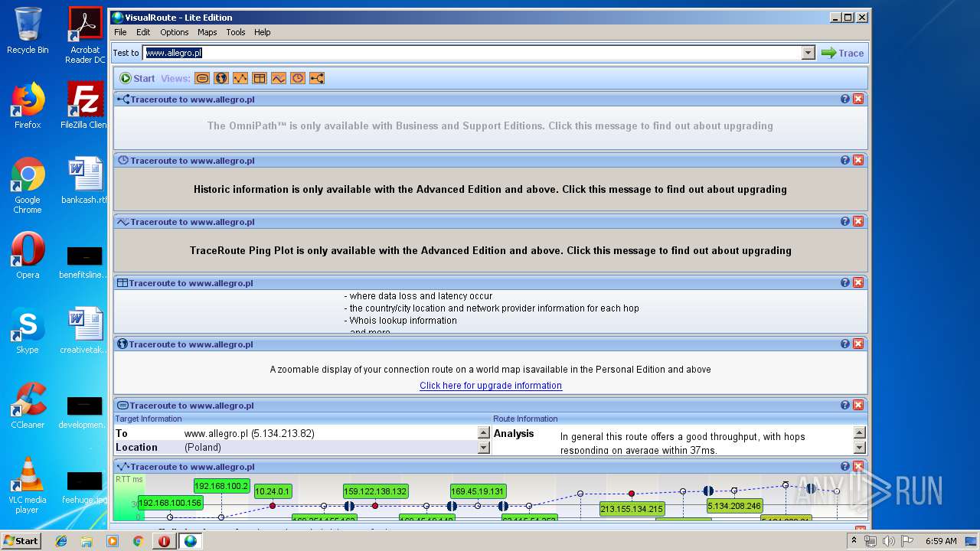This screenshot has width=980, height=551.
Task: Close the Target Information summary panel
Action: coord(858,405)
